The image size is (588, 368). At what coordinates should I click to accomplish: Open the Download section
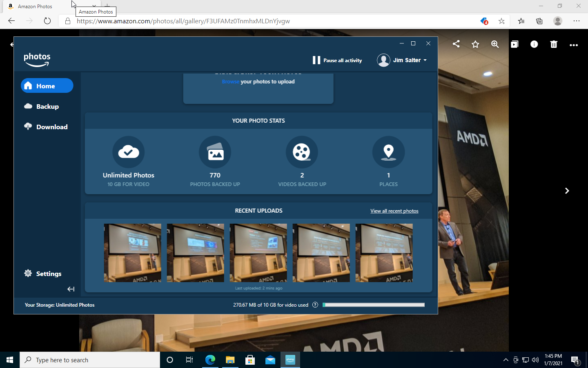point(28,127)
